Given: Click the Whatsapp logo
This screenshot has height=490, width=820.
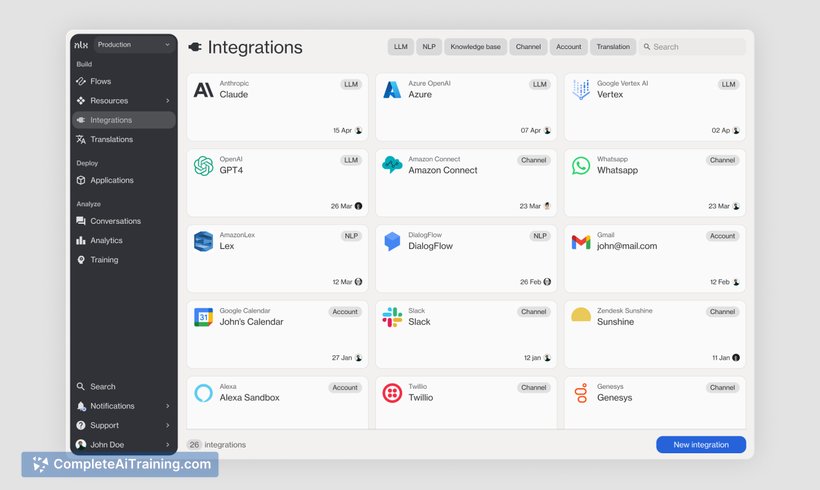Looking at the screenshot, I should coord(580,166).
